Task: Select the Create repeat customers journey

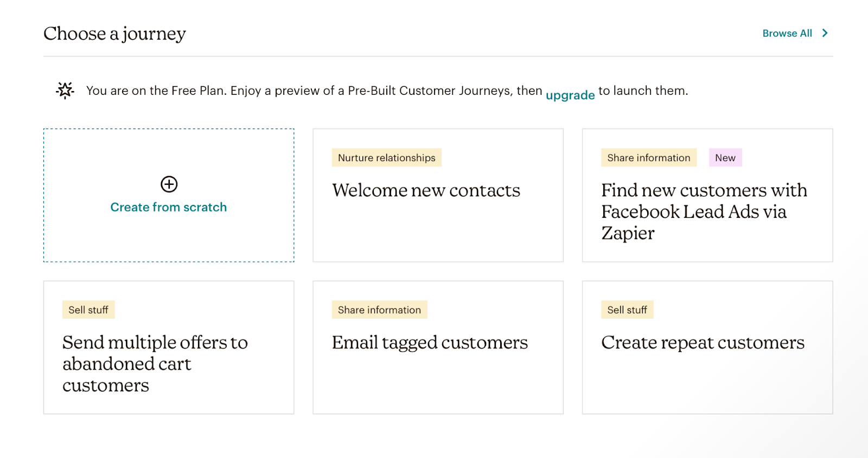Action: click(x=703, y=343)
